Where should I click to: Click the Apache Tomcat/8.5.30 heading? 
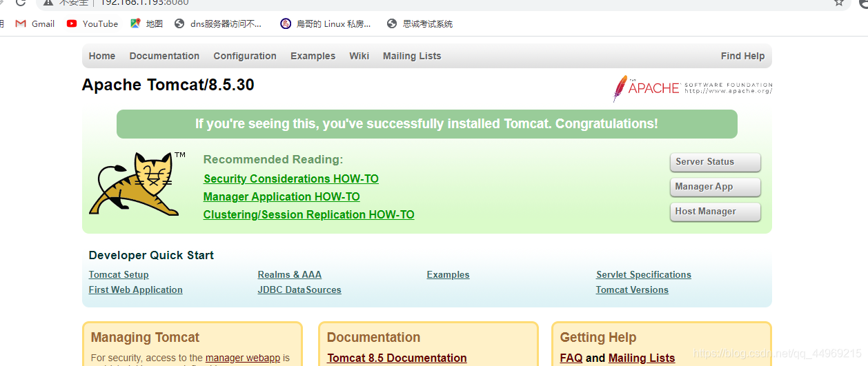tap(168, 85)
